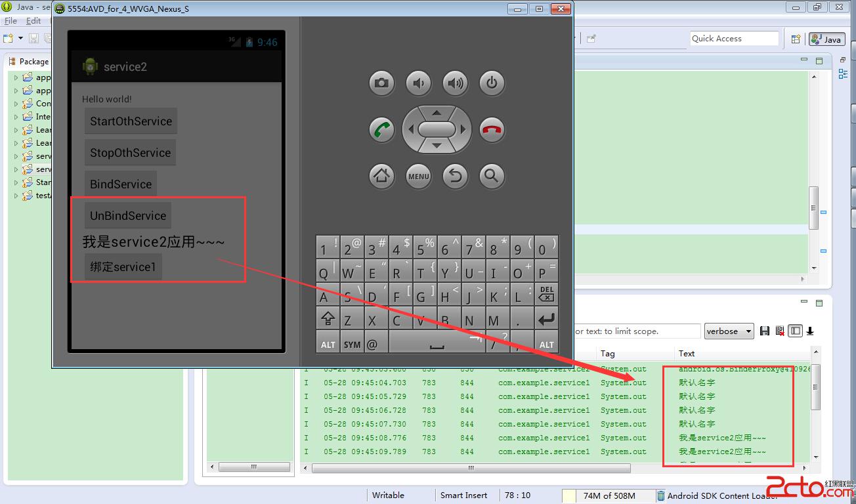
Task: Tap the 绑定service1 button
Action: [x=123, y=267]
